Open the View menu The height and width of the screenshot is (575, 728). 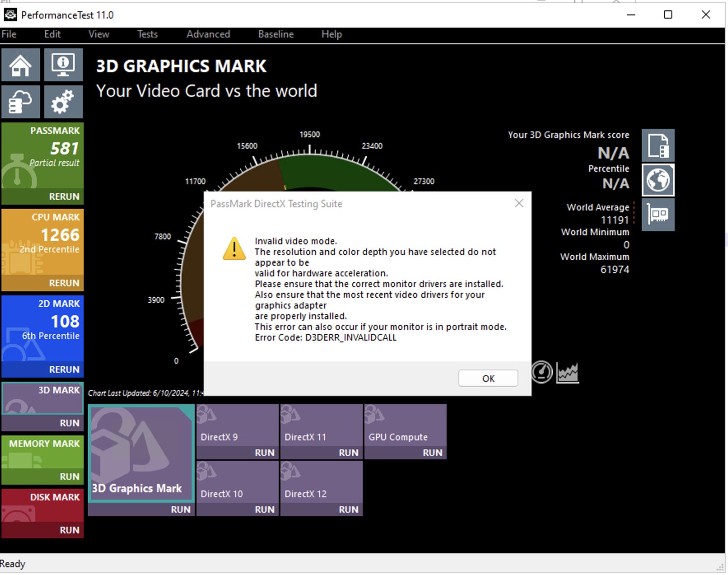point(99,34)
